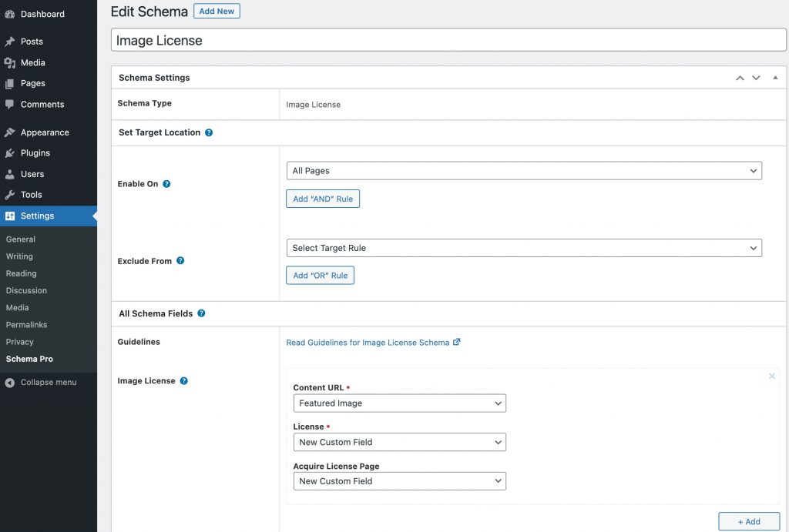Click the help icon next to Enable On
Image resolution: width=789 pixels, height=532 pixels.
coord(166,184)
